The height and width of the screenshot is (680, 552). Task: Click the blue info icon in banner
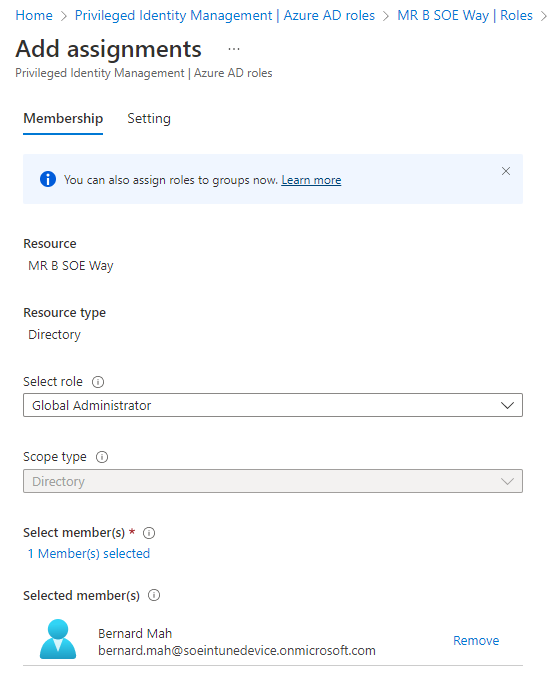48,179
